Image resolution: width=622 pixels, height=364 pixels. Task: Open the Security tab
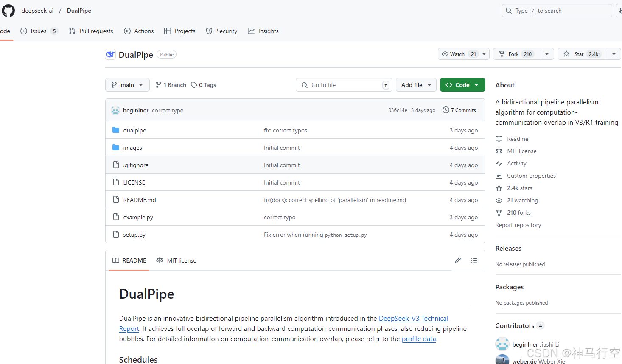pyautogui.click(x=221, y=31)
